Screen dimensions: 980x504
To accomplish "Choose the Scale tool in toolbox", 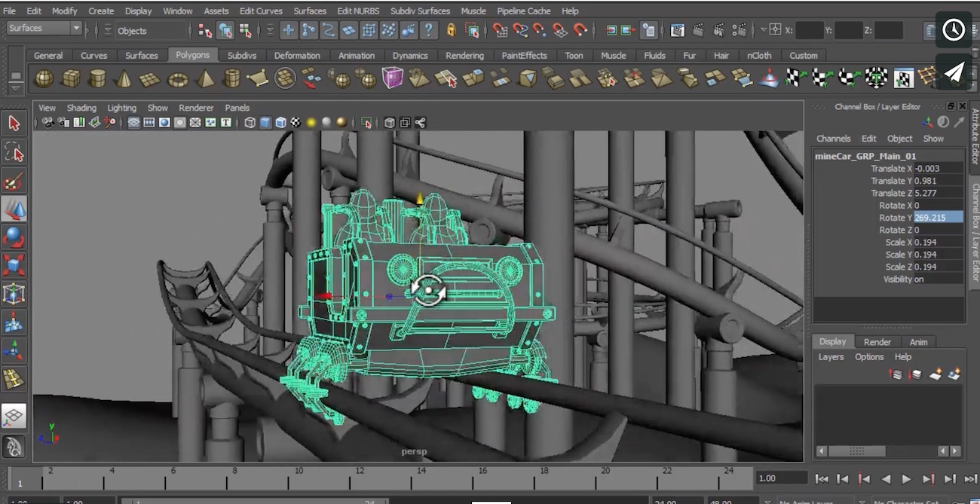I will pos(14,265).
